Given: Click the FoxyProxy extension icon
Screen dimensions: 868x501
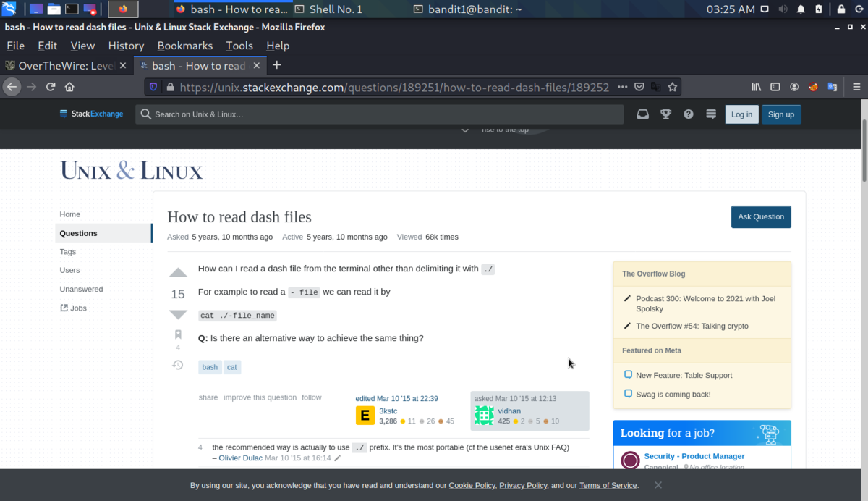Looking at the screenshot, I should click(x=813, y=87).
